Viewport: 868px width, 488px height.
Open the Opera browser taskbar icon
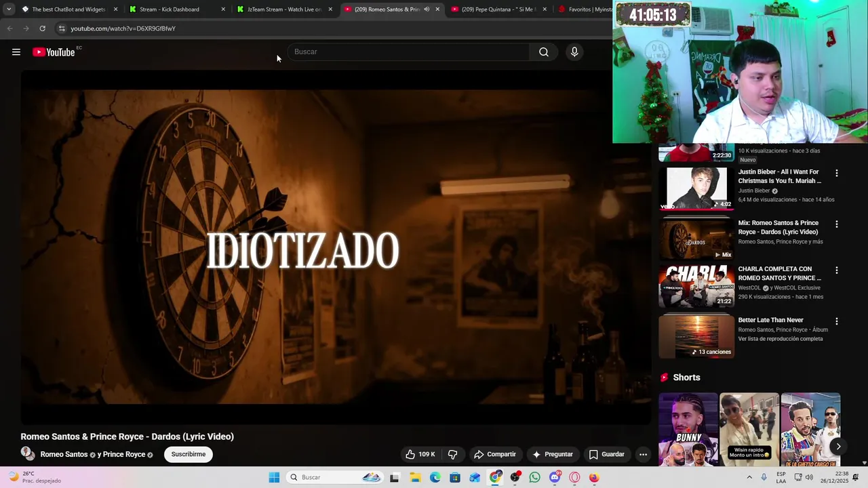[x=575, y=477]
